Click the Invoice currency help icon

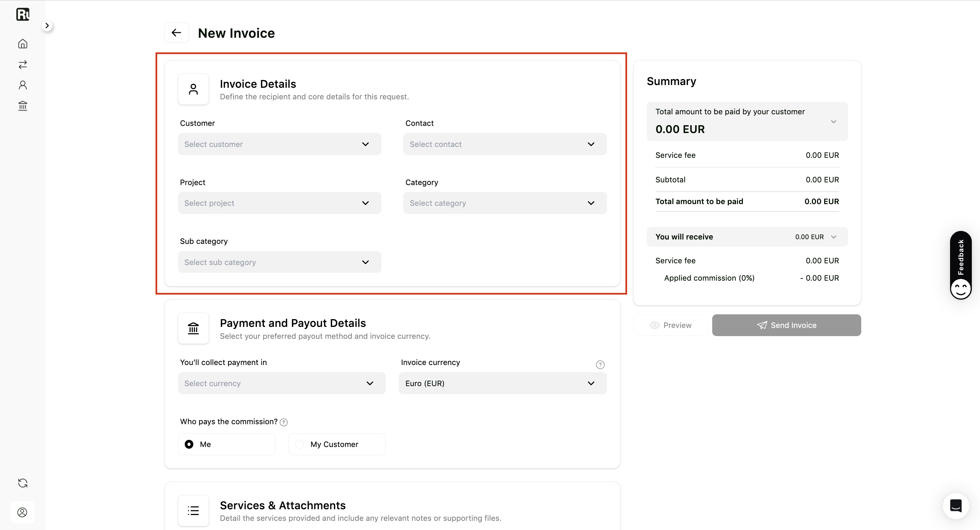click(600, 365)
